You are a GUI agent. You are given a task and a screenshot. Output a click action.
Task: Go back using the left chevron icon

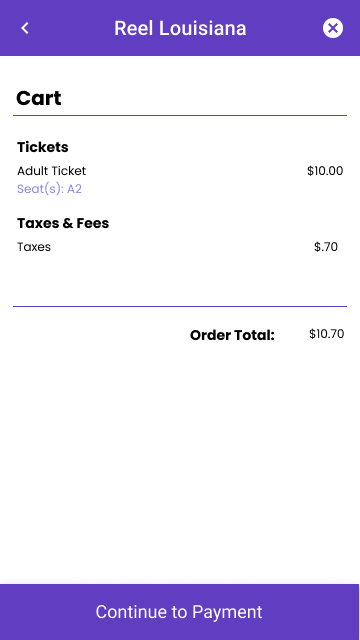pyautogui.click(x=25, y=28)
